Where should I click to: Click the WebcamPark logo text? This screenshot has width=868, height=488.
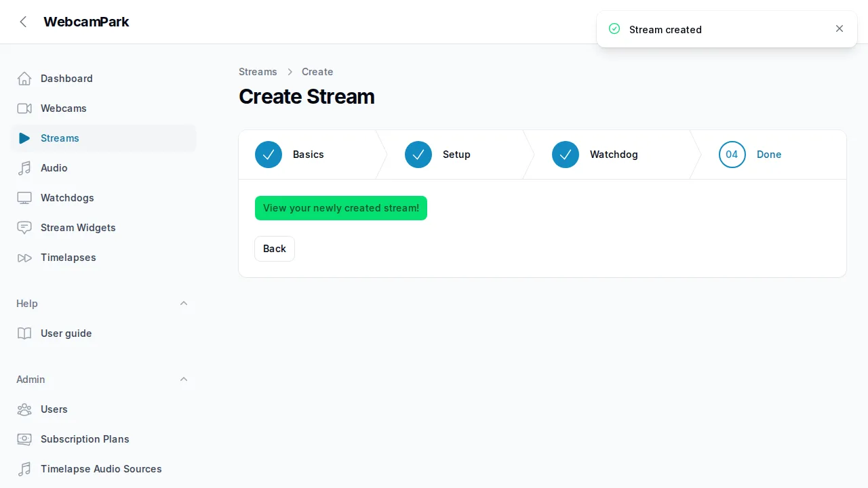pos(86,22)
